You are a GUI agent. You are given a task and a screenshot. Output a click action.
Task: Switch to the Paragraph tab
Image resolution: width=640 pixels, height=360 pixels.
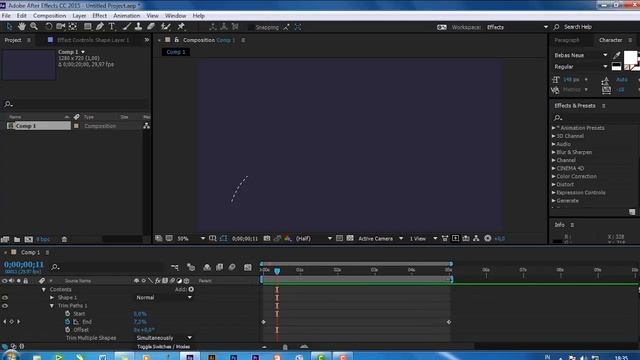click(x=567, y=40)
